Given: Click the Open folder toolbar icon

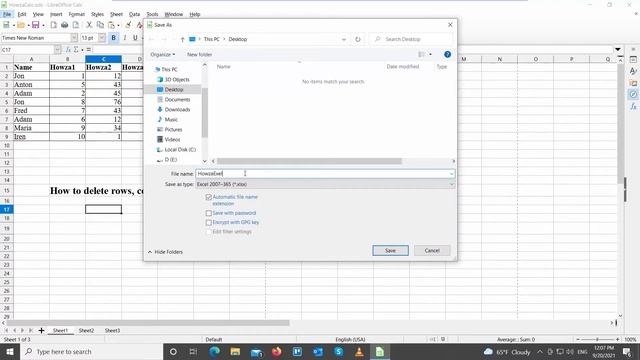Looking at the screenshot, I should (20, 25).
